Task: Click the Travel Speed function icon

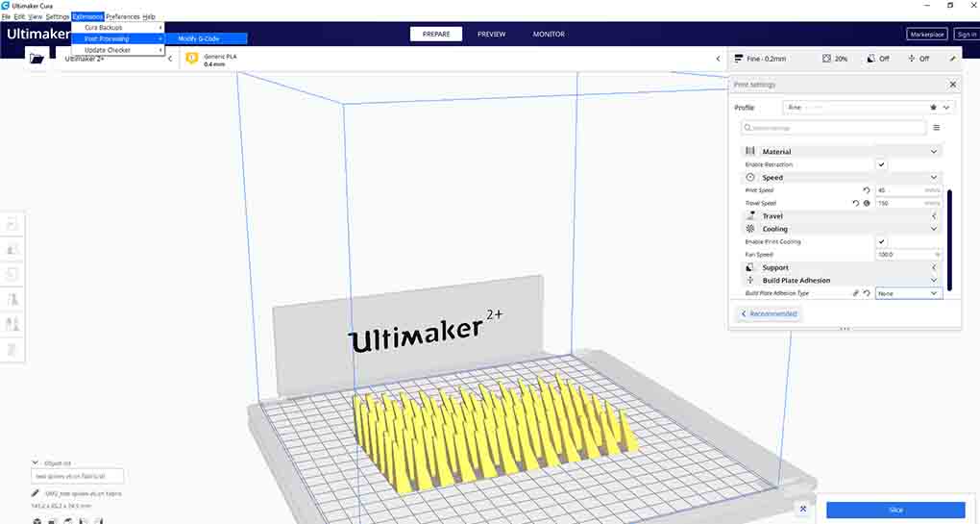Action: (867, 203)
